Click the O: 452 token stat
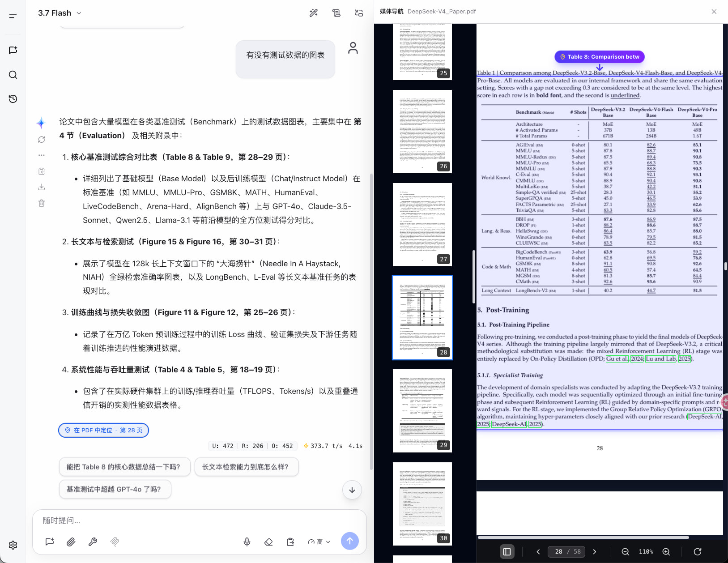This screenshot has width=728, height=563. (x=282, y=446)
